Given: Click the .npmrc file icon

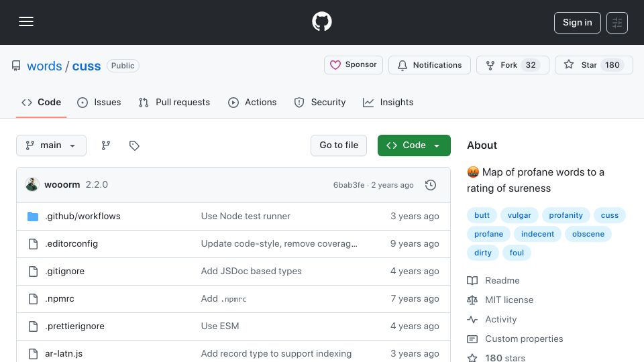Looking at the screenshot, I should (x=33, y=299).
